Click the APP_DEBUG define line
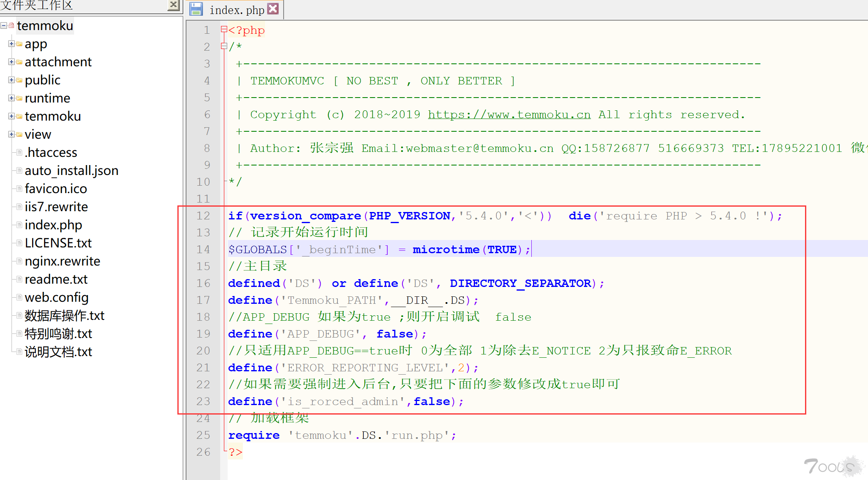 tap(327, 334)
